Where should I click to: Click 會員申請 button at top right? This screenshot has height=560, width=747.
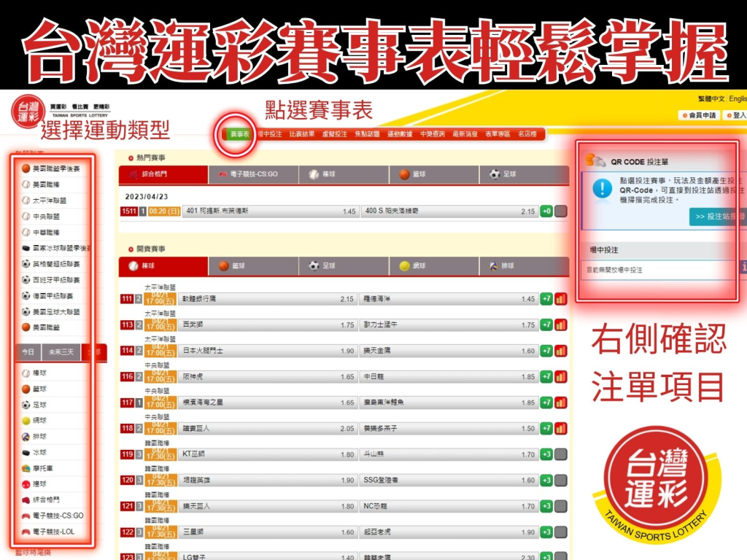point(700,115)
